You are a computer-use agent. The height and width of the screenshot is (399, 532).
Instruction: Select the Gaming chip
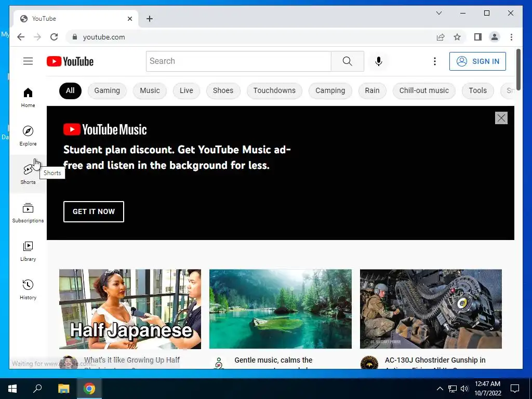(x=107, y=90)
